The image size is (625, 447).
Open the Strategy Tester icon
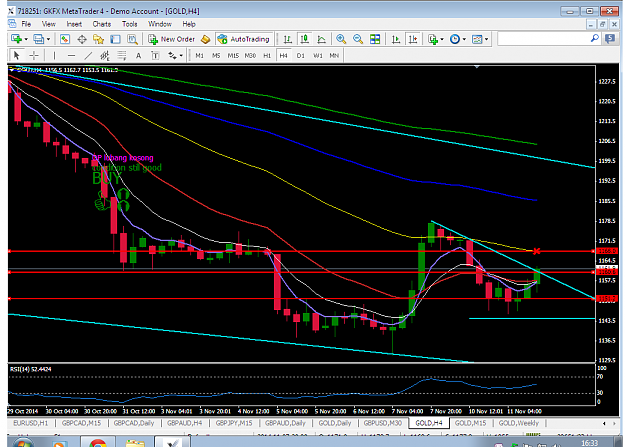tap(132, 39)
